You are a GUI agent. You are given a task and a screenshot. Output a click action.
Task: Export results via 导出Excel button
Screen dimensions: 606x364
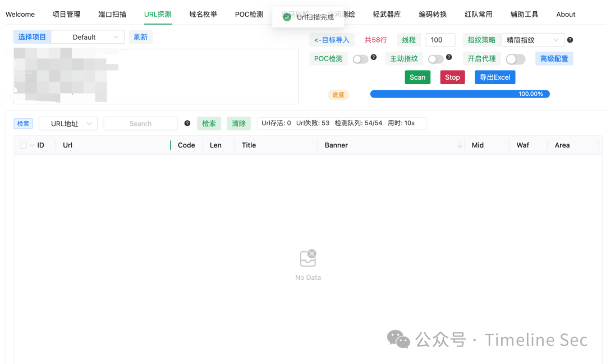pyautogui.click(x=495, y=77)
